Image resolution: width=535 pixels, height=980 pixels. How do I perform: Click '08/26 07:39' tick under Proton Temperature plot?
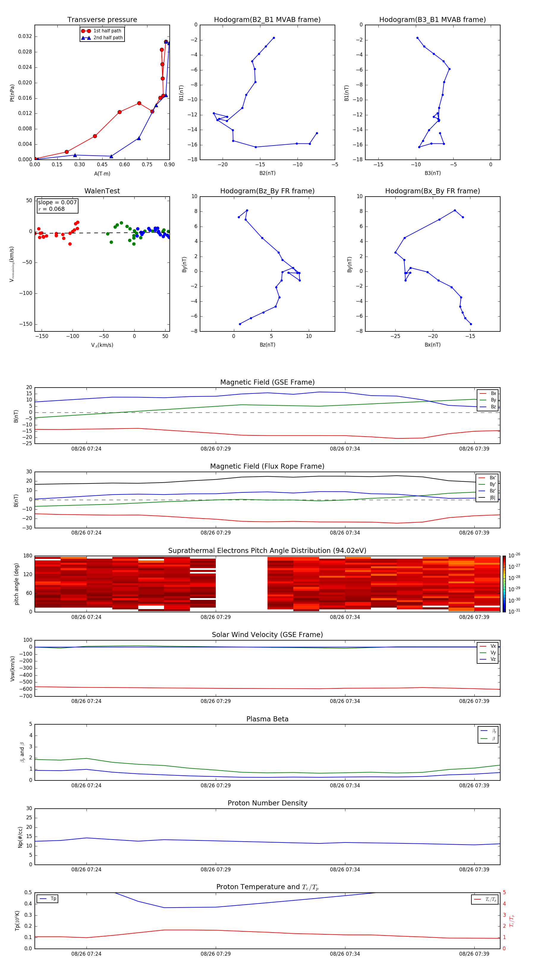coord(474,954)
